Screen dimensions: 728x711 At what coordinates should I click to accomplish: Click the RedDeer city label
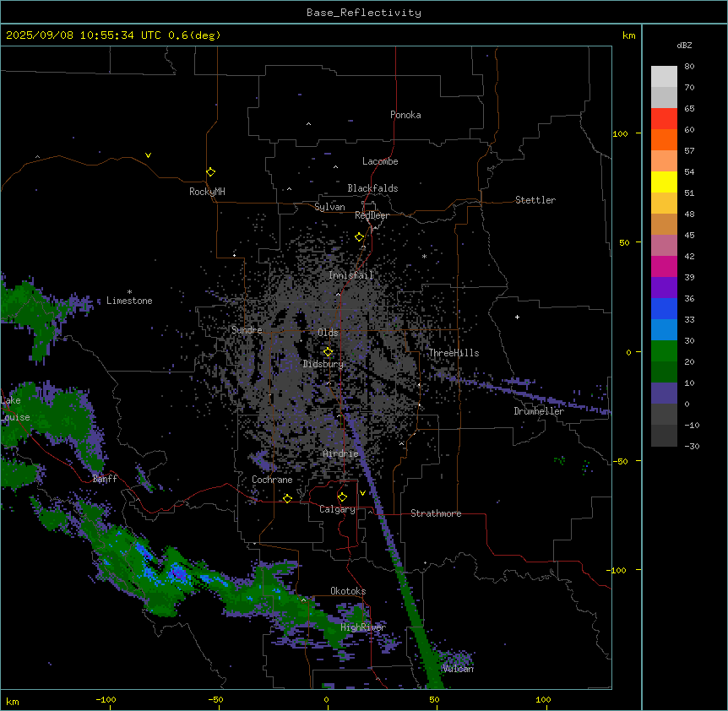(x=372, y=215)
